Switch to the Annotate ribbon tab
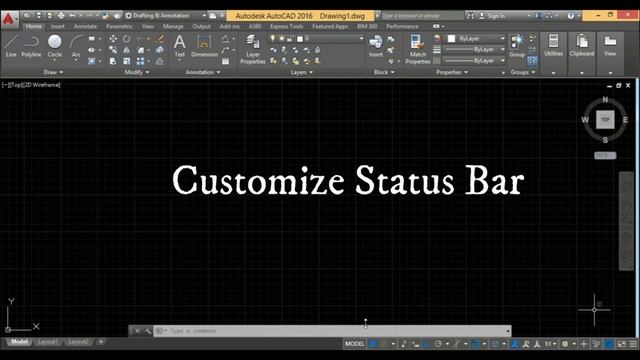This screenshot has height=360, width=640. pyautogui.click(x=85, y=27)
